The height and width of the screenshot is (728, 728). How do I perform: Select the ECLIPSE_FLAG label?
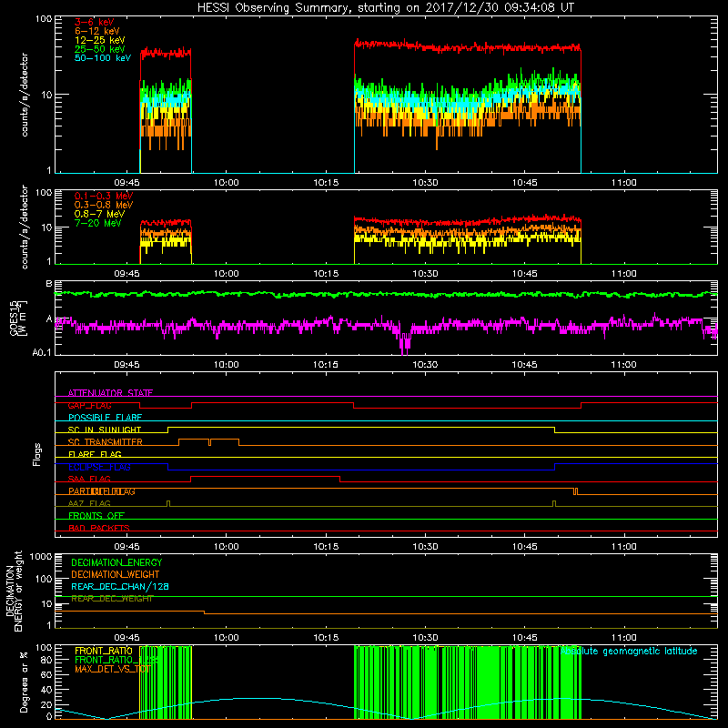[99, 467]
